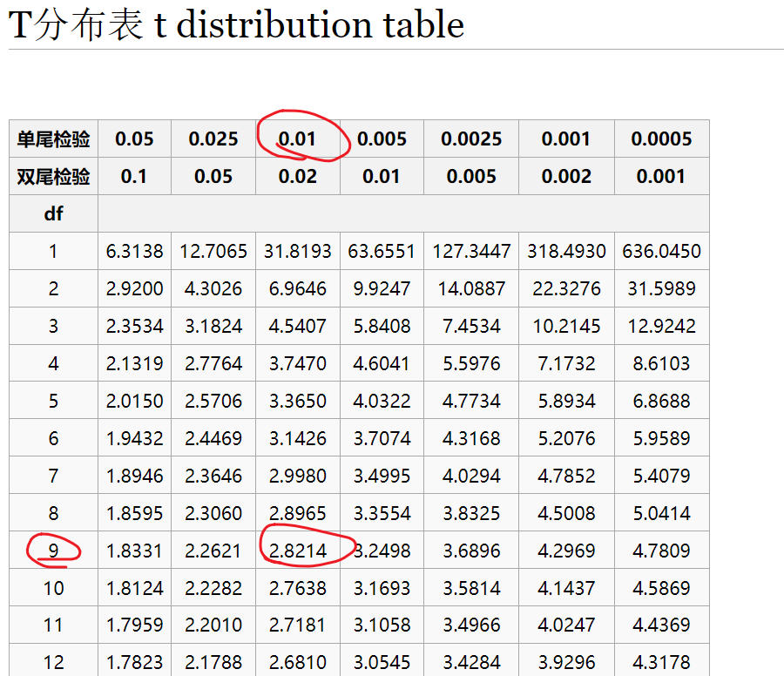
Task: Click the value 22.3276
Action: click(x=566, y=288)
